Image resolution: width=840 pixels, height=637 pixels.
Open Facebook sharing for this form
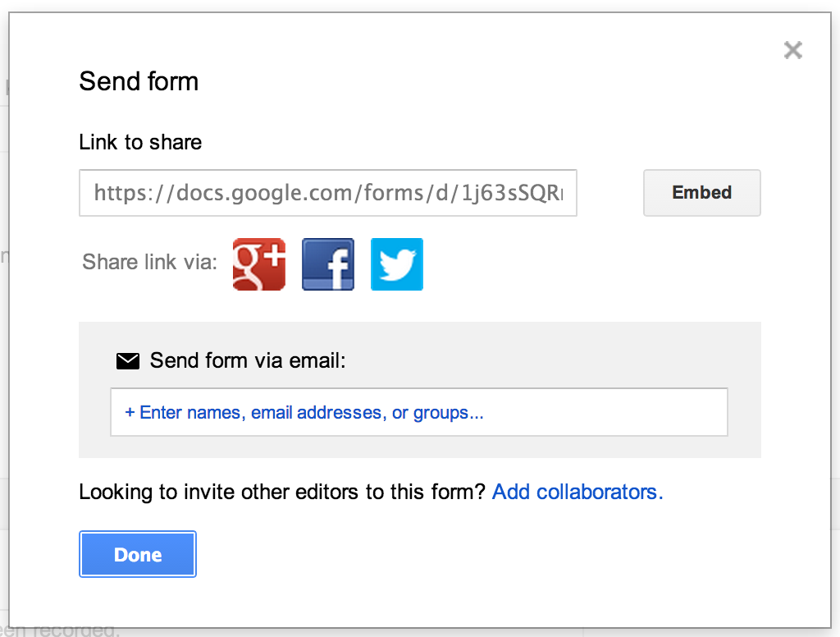(x=327, y=264)
